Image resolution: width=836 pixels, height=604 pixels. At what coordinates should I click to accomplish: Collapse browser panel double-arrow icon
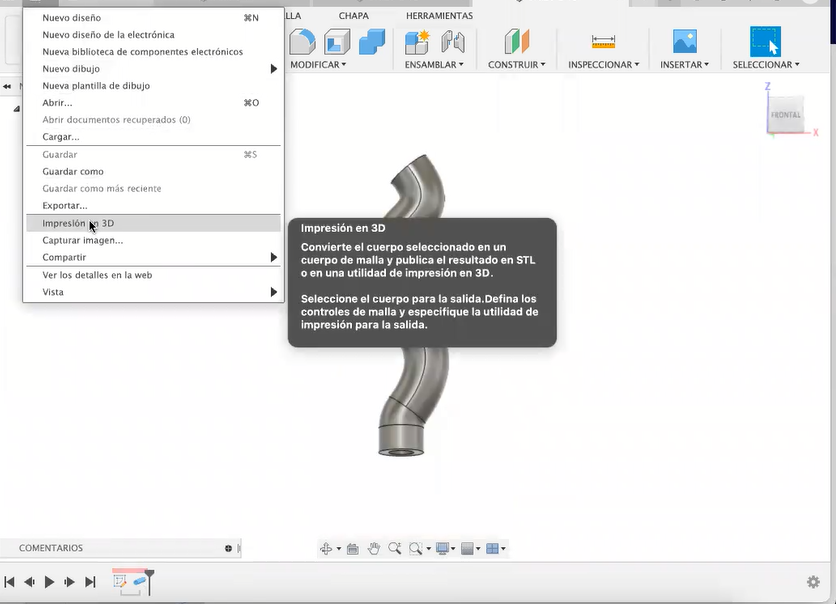tap(7, 86)
